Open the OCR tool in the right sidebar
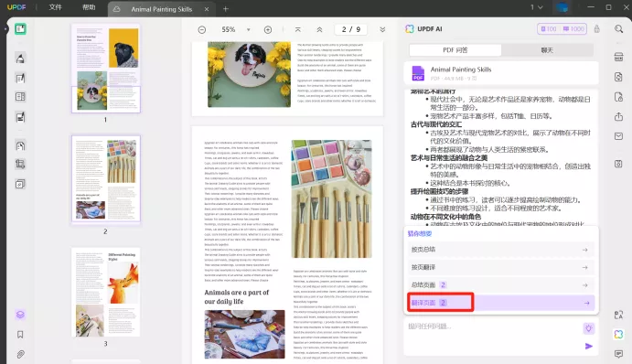 (x=618, y=58)
